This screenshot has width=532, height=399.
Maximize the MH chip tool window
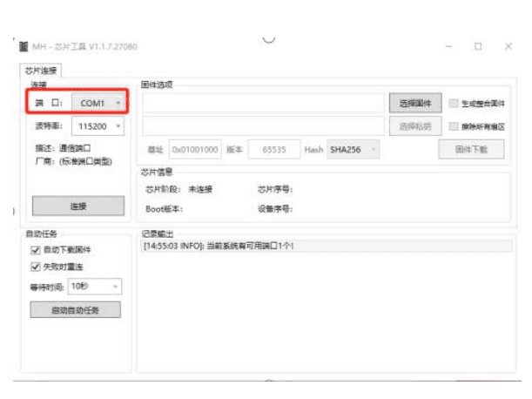pos(478,46)
